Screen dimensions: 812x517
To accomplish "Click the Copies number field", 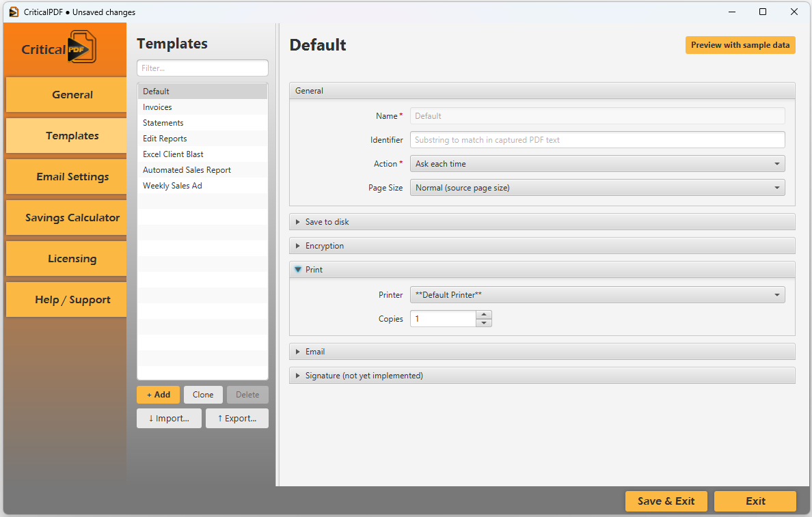I will click(x=443, y=319).
